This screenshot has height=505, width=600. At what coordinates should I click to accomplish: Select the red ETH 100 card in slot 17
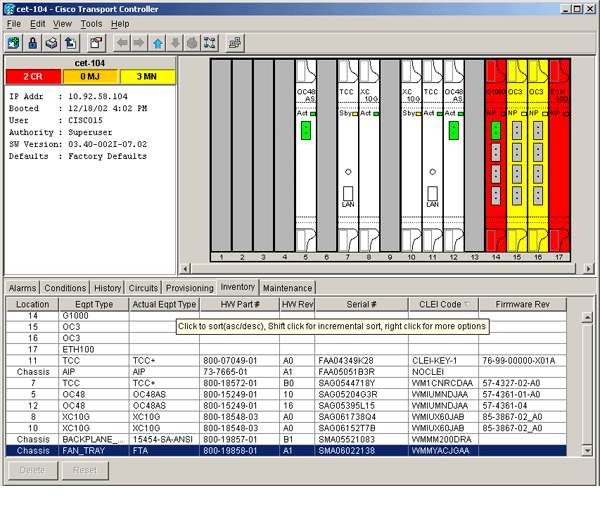click(x=559, y=155)
